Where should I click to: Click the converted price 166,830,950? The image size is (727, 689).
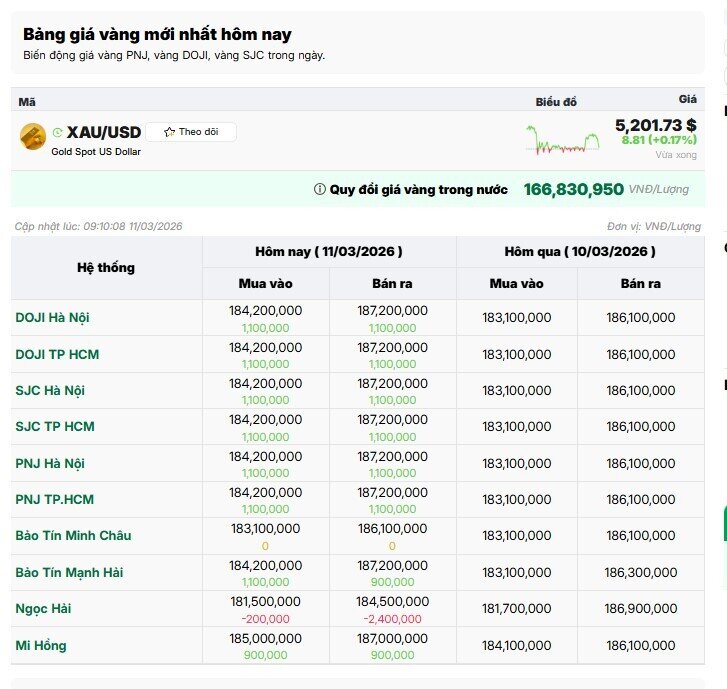[574, 189]
